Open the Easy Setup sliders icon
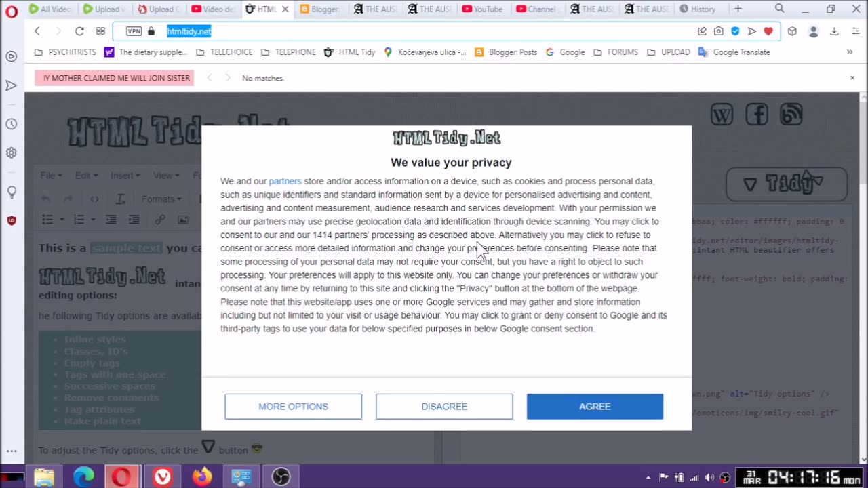Image resolution: width=868 pixels, height=488 pixels. coord(855,31)
